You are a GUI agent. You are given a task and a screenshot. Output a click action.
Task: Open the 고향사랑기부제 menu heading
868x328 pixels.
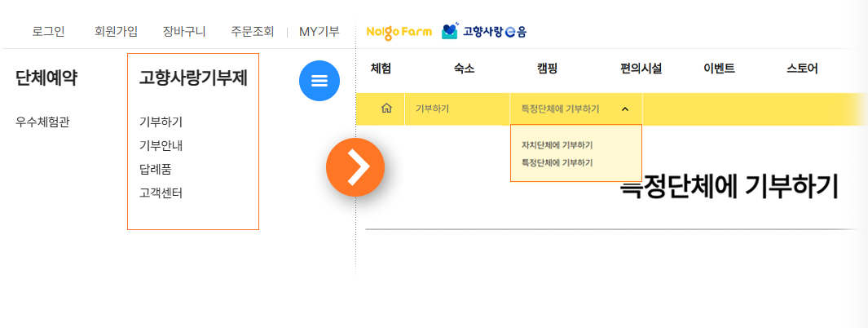tap(193, 78)
